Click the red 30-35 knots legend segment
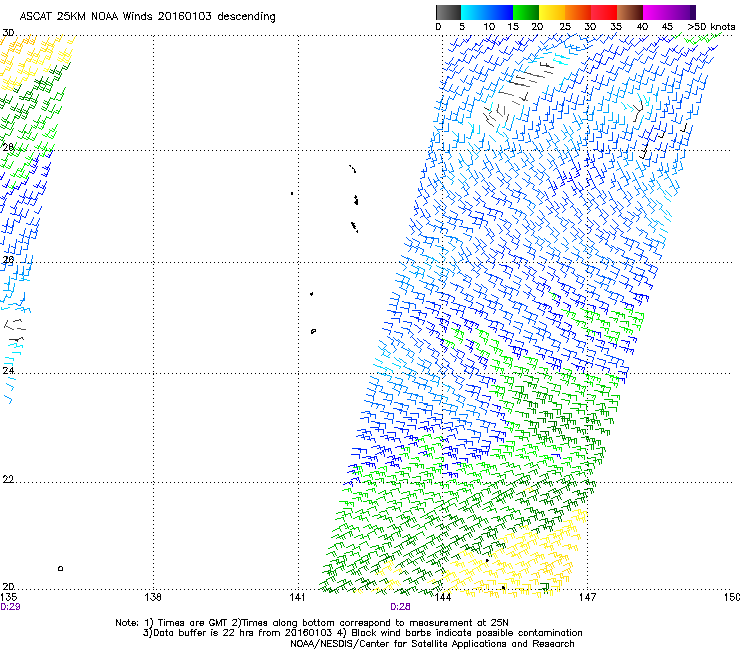Viewport: 740px width, 650px height. (x=604, y=12)
